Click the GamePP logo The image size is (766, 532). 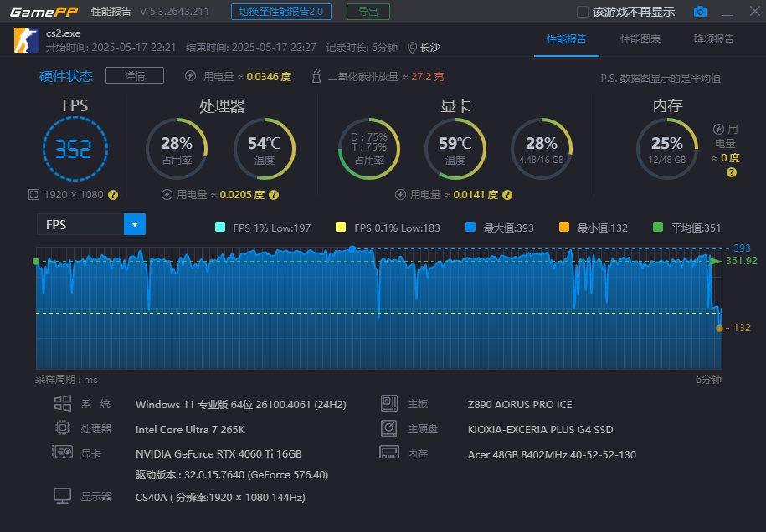coord(44,12)
